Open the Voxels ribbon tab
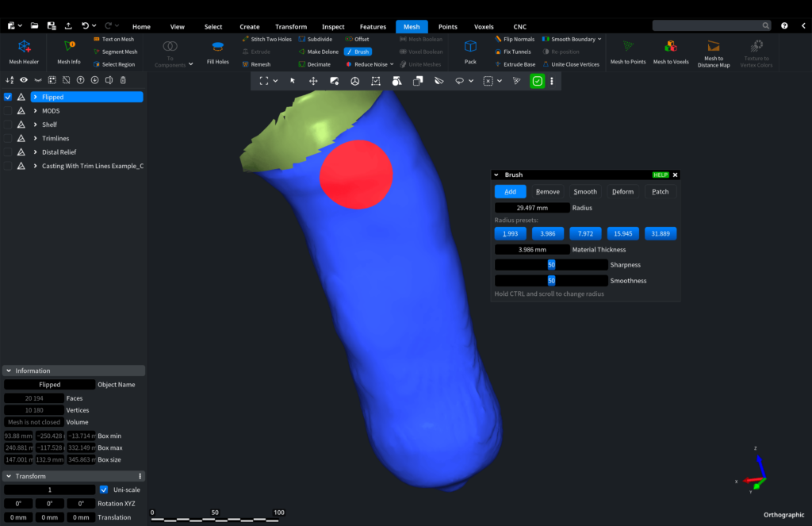The width and height of the screenshot is (812, 526). (x=484, y=27)
